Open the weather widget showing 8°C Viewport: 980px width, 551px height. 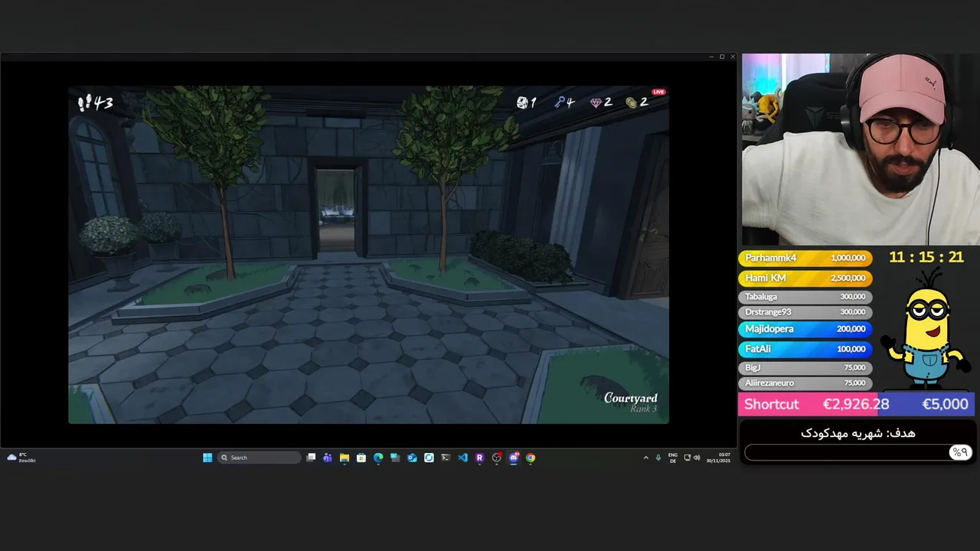click(21, 458)
